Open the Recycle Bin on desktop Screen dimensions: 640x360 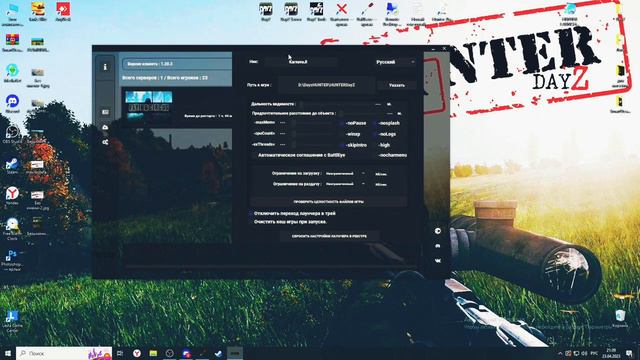(620, 318)
